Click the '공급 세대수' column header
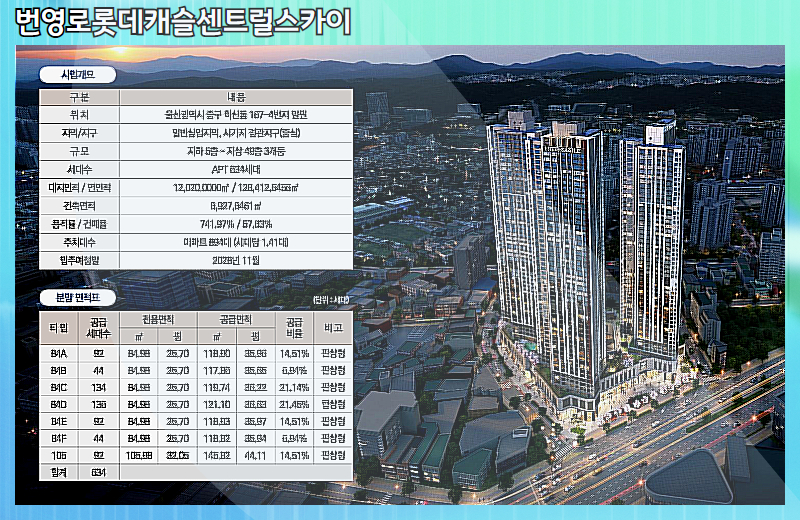 99,328
